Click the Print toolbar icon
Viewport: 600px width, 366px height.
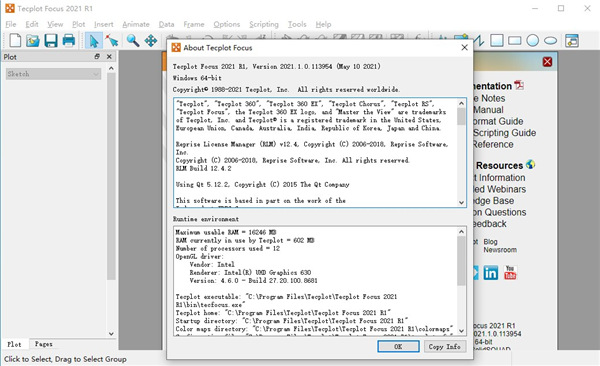69,40
